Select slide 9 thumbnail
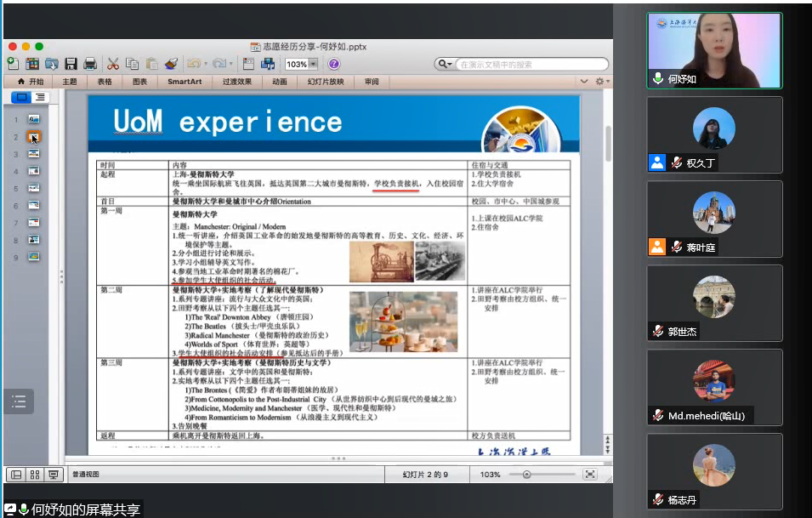812x518 pixels. click(34, 256)
